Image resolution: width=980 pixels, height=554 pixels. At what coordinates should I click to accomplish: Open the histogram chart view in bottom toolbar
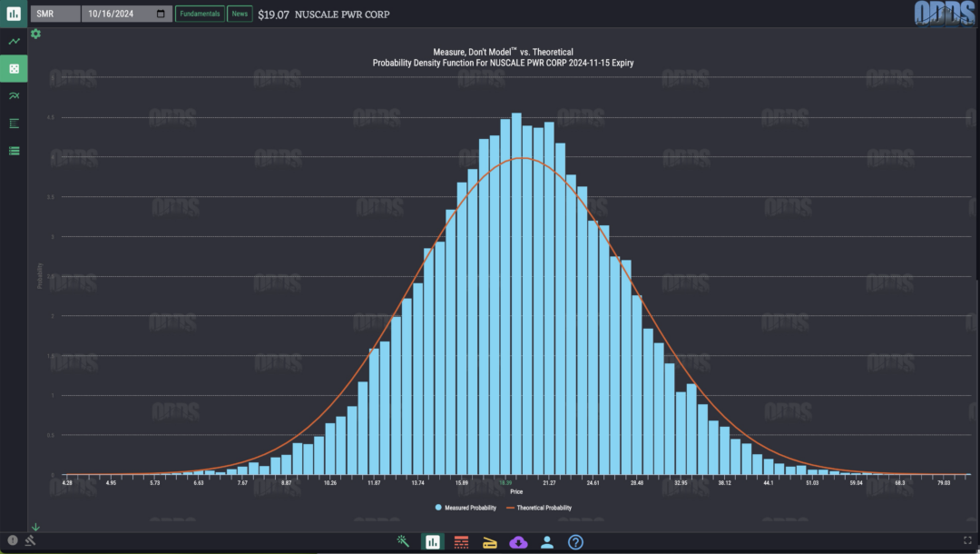(432, 540)
